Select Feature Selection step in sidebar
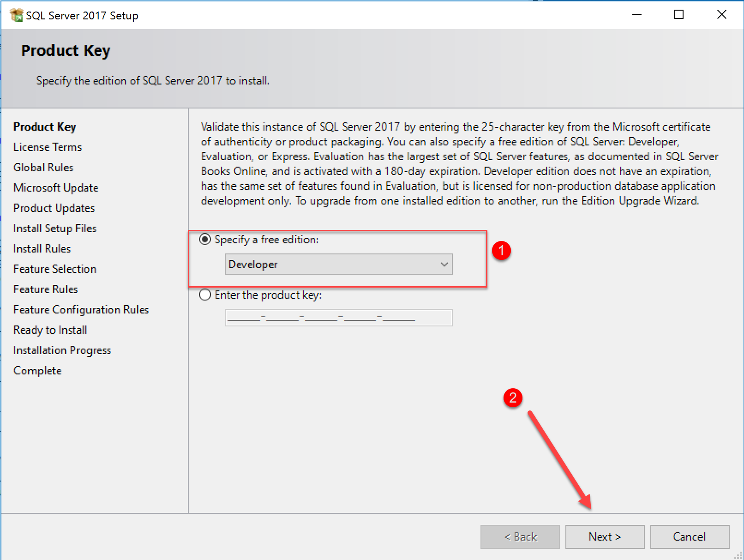Screen dimensions: 744x560 click(55, 269)
